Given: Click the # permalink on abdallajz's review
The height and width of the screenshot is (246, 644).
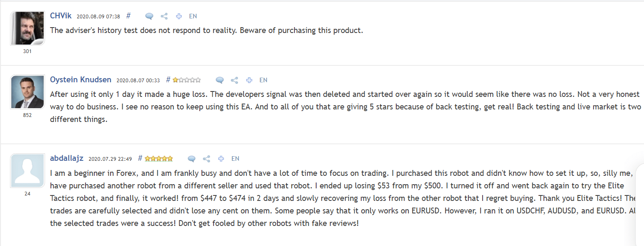Looking at the screenshot, I should click(x=140, y=158).
